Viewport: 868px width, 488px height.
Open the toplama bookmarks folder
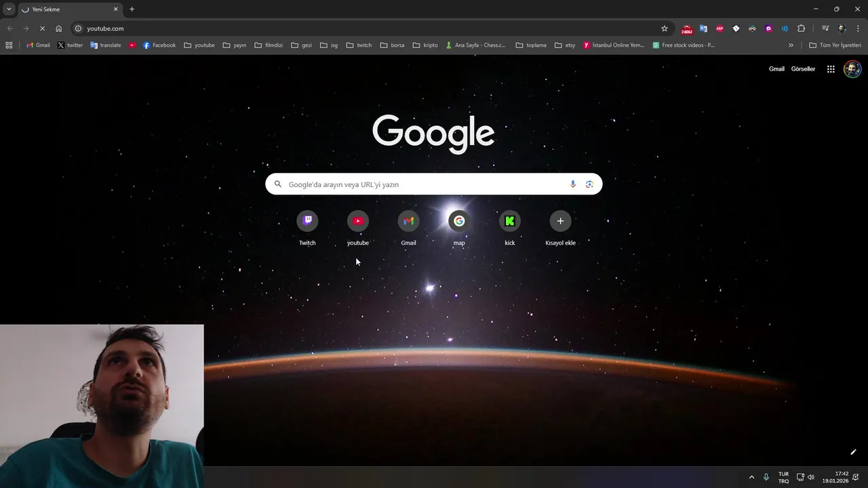pyautogui.click(x=531, y=45)
